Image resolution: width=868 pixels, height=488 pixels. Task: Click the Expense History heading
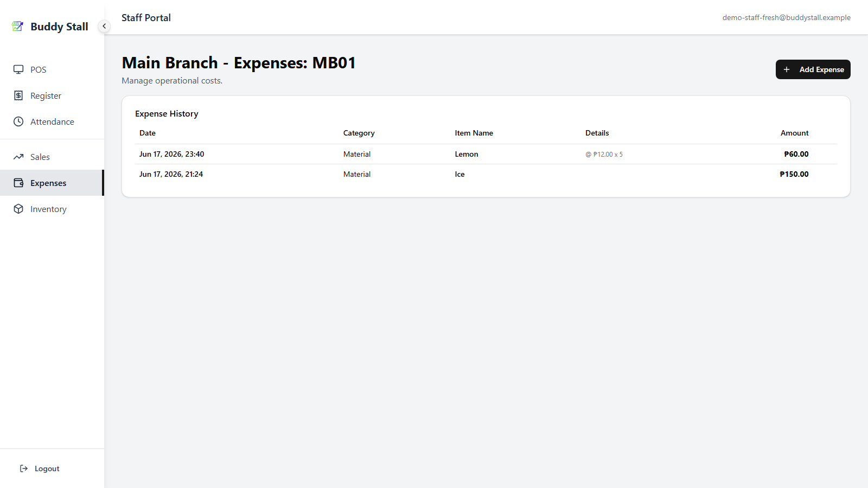[167, 114]
